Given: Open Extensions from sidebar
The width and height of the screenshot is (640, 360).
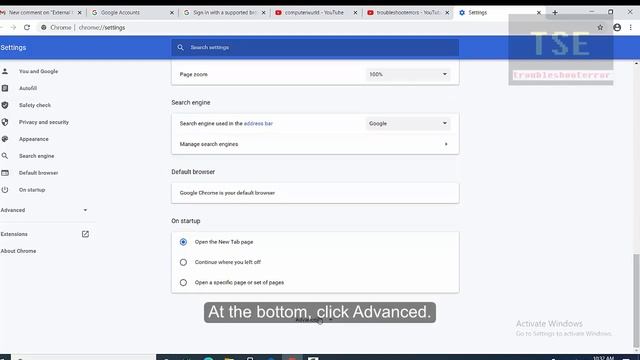Looking at the screenshot, I should point(14,234).
